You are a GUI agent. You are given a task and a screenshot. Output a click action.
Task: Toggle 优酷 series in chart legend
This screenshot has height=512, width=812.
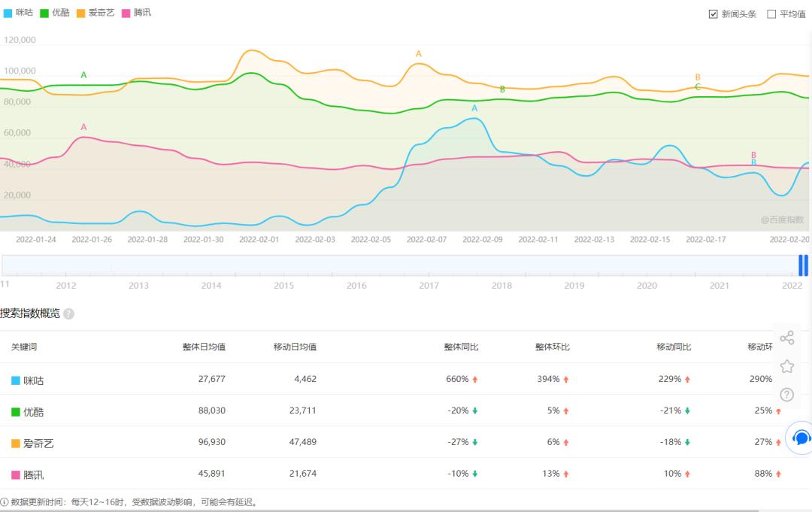55,13
